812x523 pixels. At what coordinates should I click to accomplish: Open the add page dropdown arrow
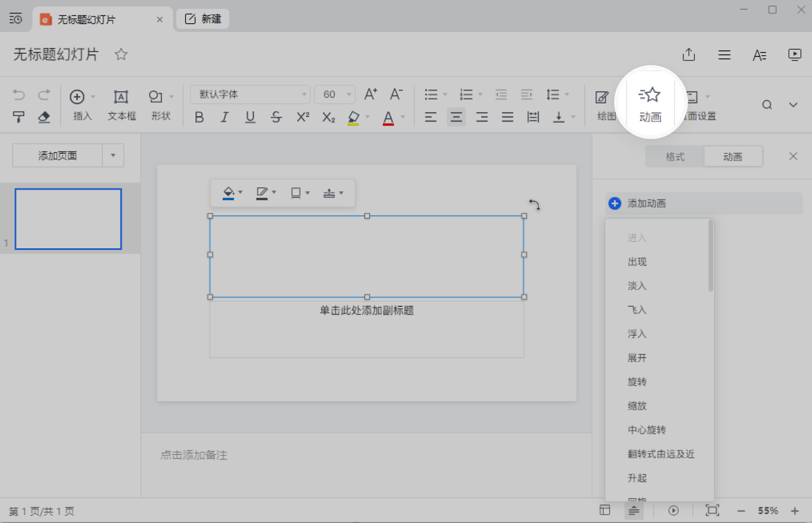tap(113, 156)
